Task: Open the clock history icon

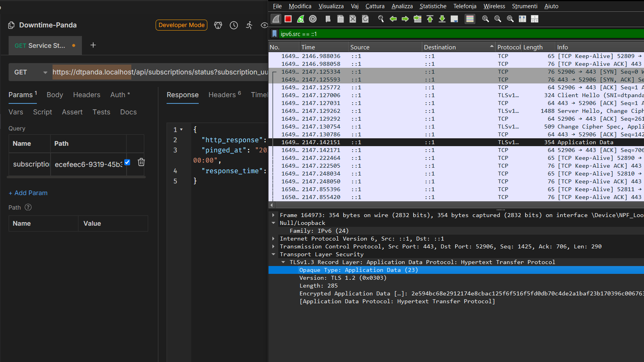Action: 234,25
